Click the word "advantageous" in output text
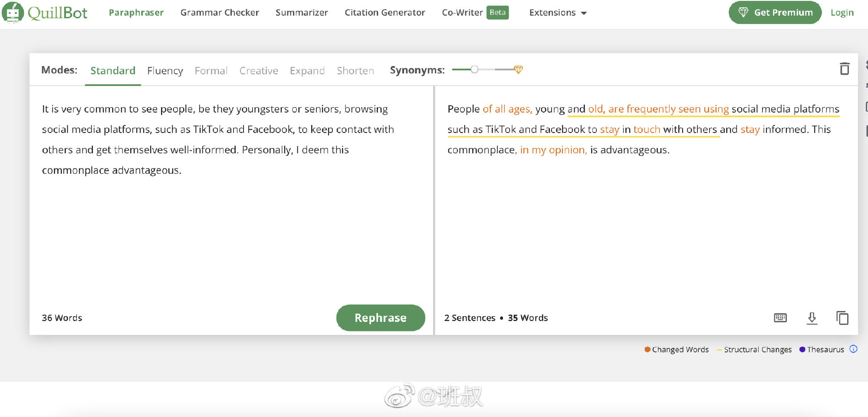The width and height of the screenshot is (868, 417). tap(633, 150)
